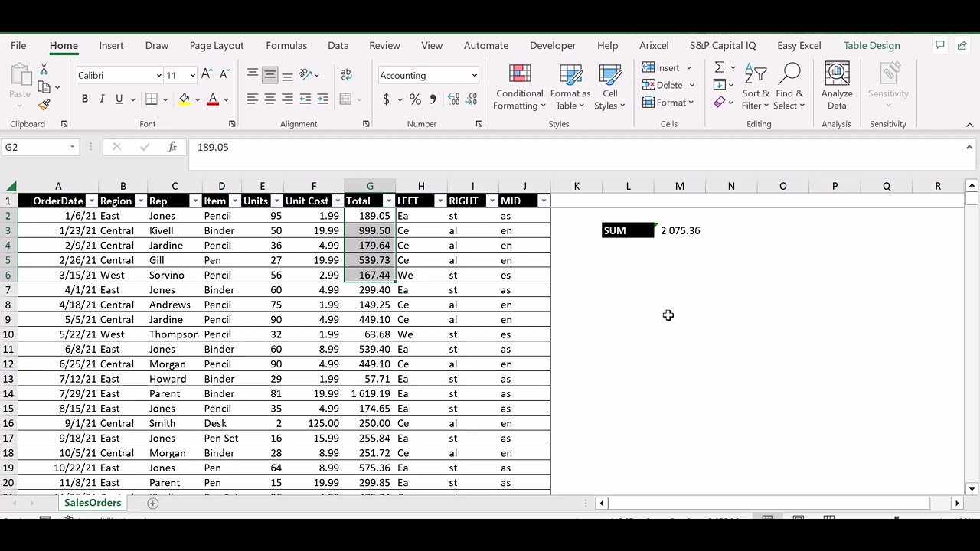Viewport: 980px width, 551px height.
Task: Center text horizontally in cell
Action: pyautogui.click(x=269, y=99)
